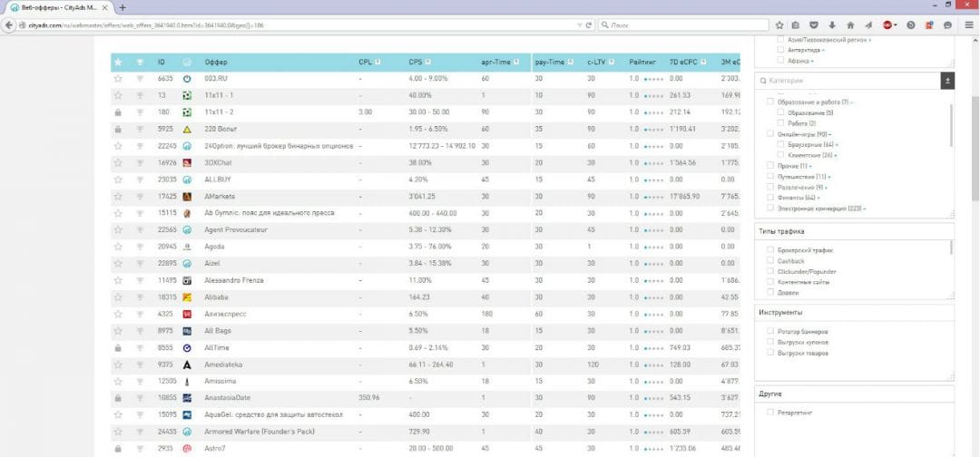Click the chat bubble toolbar icon
Viewport: 980px width, 457px height.
pyautogui.click(x=947, y=25)
